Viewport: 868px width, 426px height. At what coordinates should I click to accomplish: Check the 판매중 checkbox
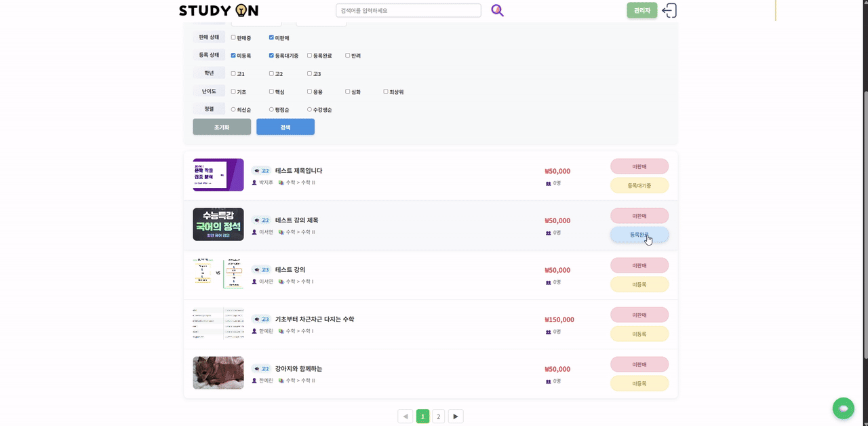pyautogui.click(x=233, y=37)
